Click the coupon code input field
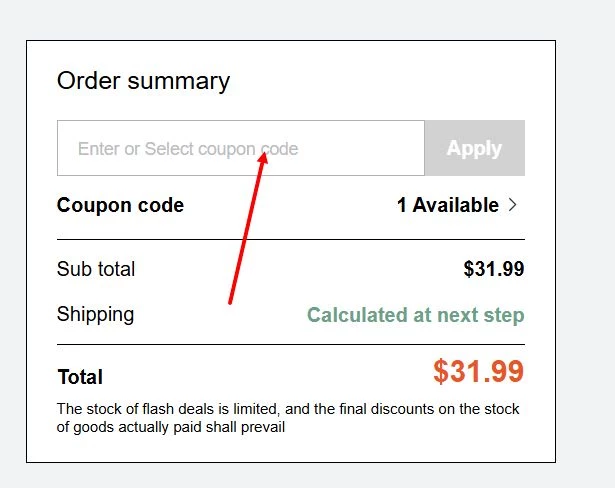This screenshot has height=488, width=615. point(240,148)
